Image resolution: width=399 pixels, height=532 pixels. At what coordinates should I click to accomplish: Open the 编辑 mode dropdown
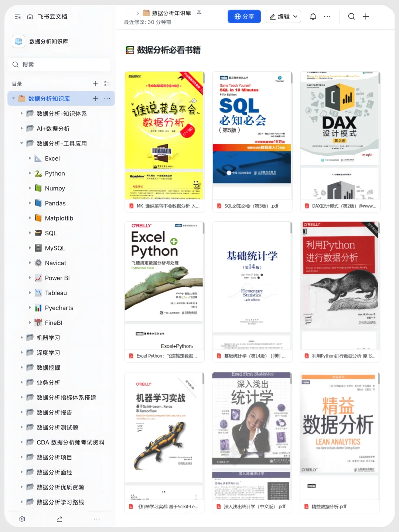tap(283, 17)
